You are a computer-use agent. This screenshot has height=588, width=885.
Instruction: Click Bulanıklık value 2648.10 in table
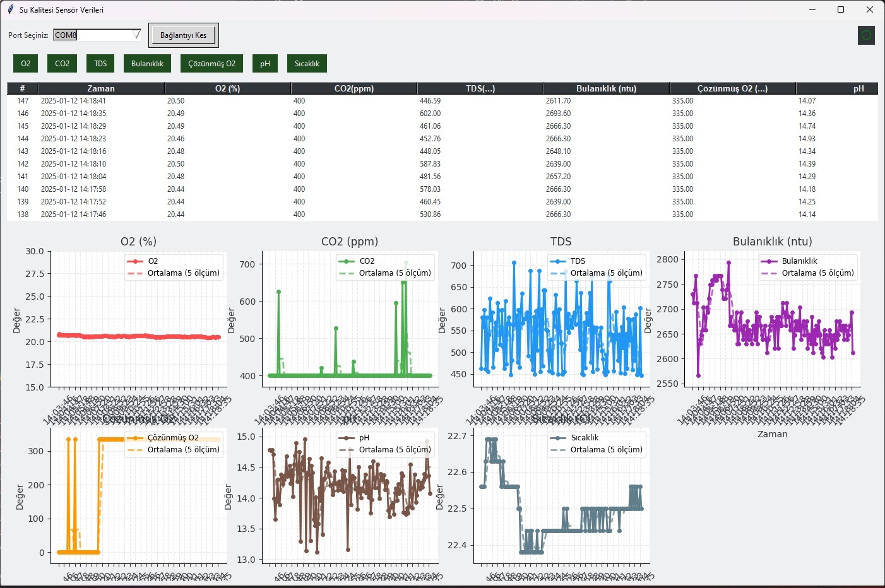[558, 151]
